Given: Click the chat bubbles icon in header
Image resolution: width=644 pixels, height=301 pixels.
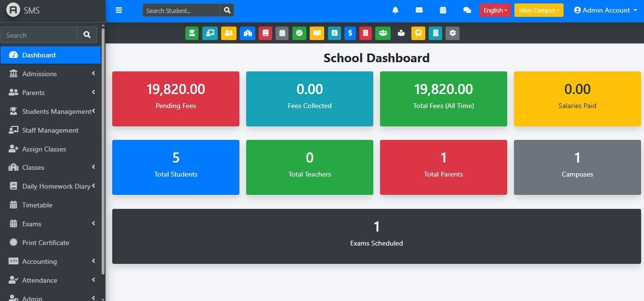Looking at the screenshot, I should 467,10.
